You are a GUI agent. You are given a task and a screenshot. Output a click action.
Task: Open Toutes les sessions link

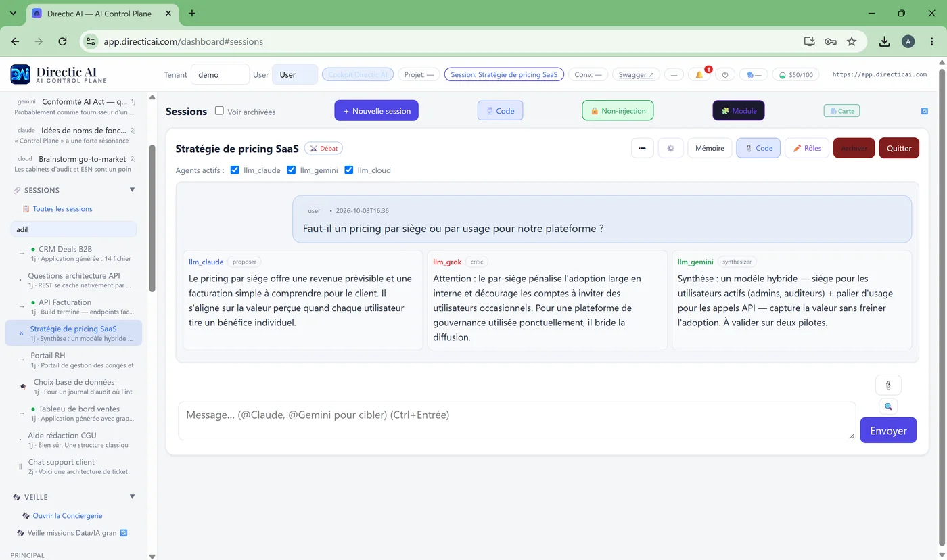pyautogui.click(x=62, y=209)
